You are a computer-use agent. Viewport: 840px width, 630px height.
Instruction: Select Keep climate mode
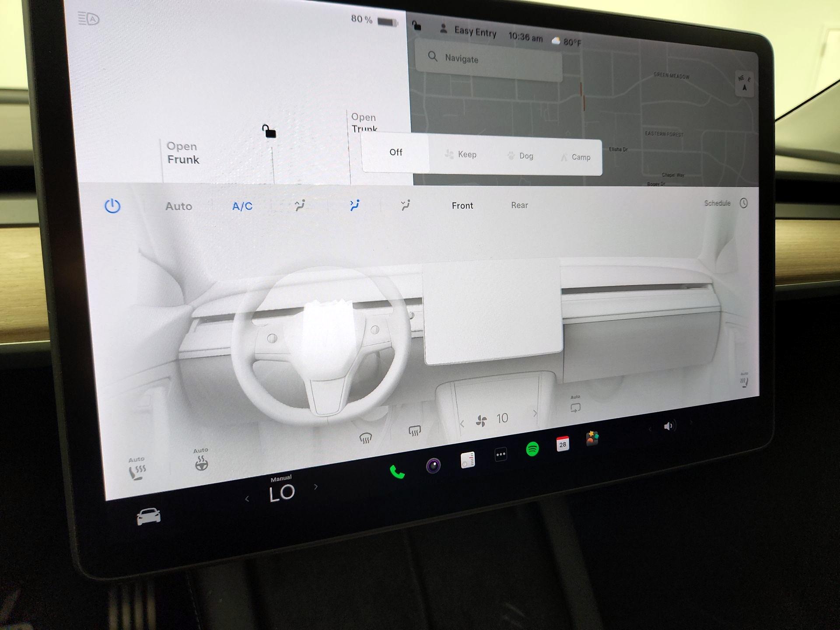pyautogui.click(x=461, y=154)
